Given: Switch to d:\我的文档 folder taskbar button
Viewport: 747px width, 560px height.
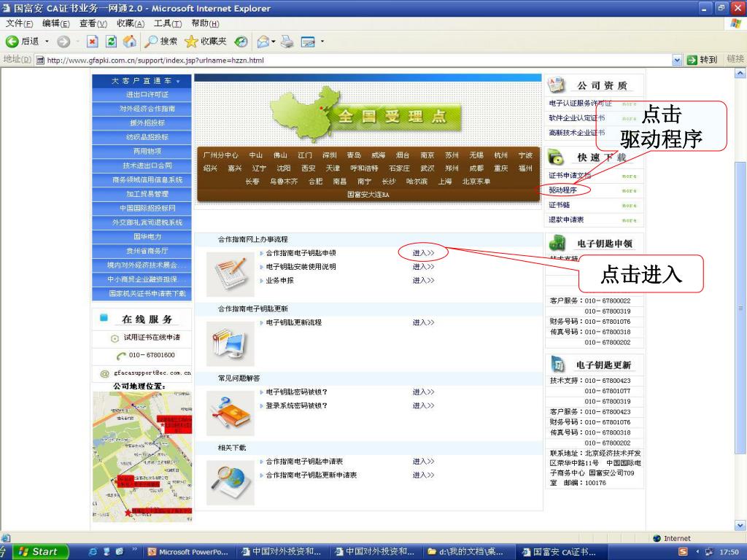Looking at the screenshot, I should pyautogui.click(x=469, y=551).
